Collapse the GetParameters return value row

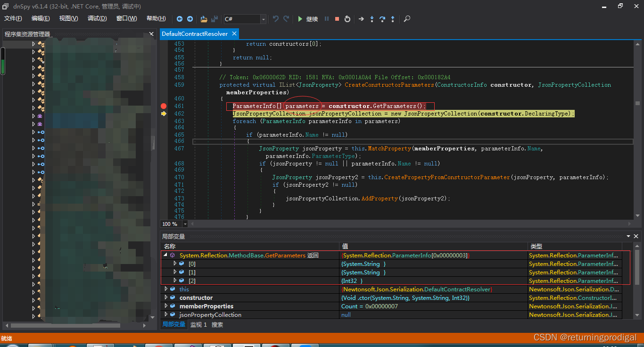[x=165, y=255]
